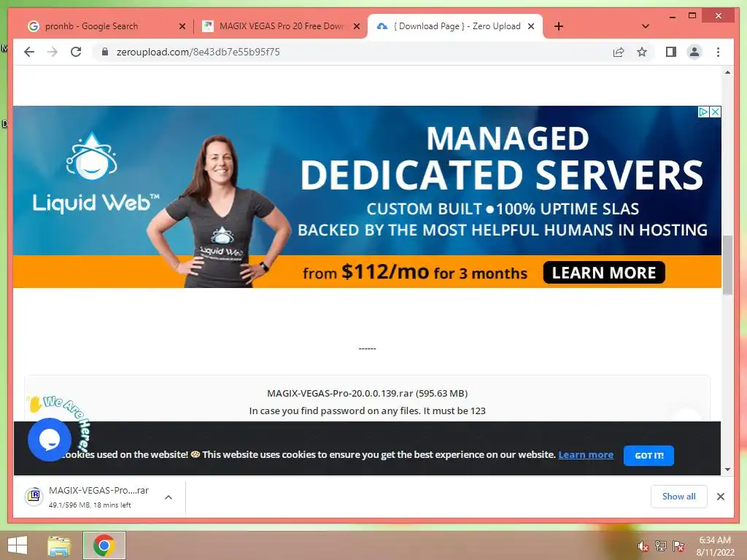Follow the Learn more cookies link
Screen dimensions: 747x560
(586, 455)
